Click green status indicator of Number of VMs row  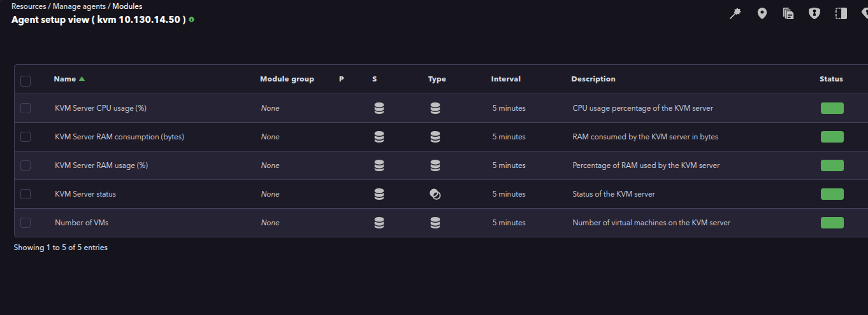click(832, 223)
